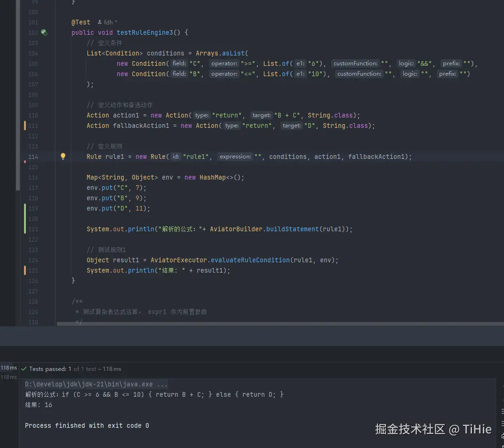
Task: Click AviatorBuilder class reference on line 121
Action: (x=236, y=229)
